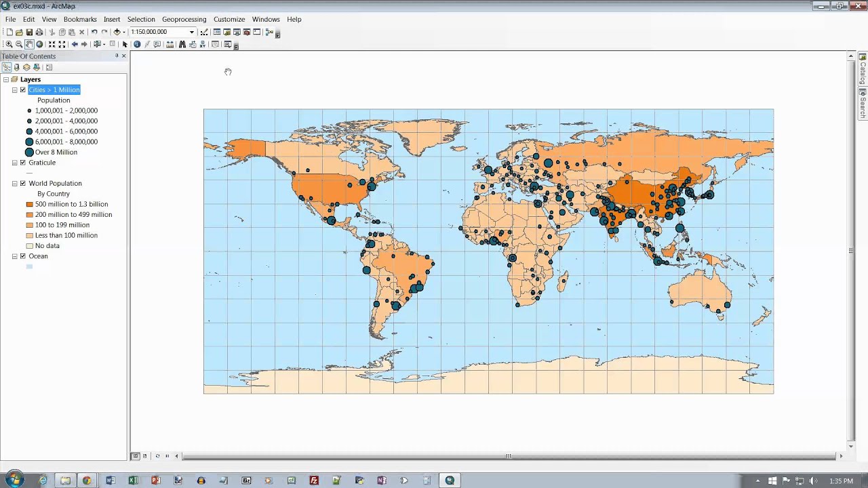The width and height of the screenshot is (868, 488).
Task: Select the Zoom Out tool
Action: click(x=19, y=44)
